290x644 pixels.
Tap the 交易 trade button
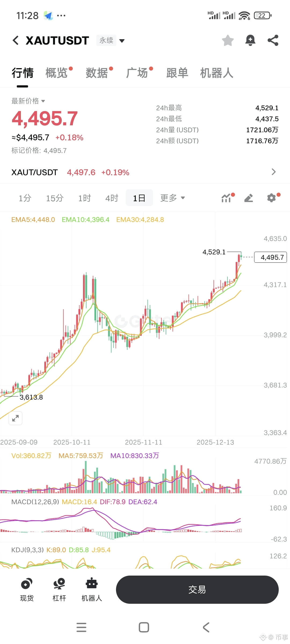197,590
